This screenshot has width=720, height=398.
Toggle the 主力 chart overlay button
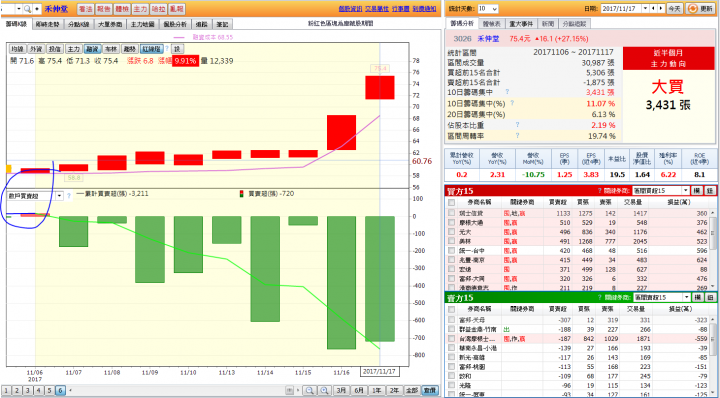pos(73,49)
